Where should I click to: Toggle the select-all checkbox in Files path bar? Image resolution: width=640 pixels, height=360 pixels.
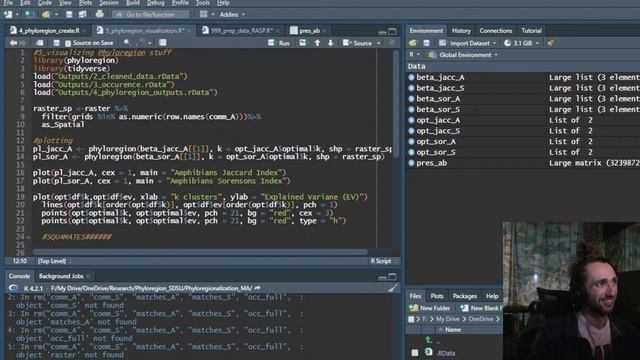click(x=411, y=319)
